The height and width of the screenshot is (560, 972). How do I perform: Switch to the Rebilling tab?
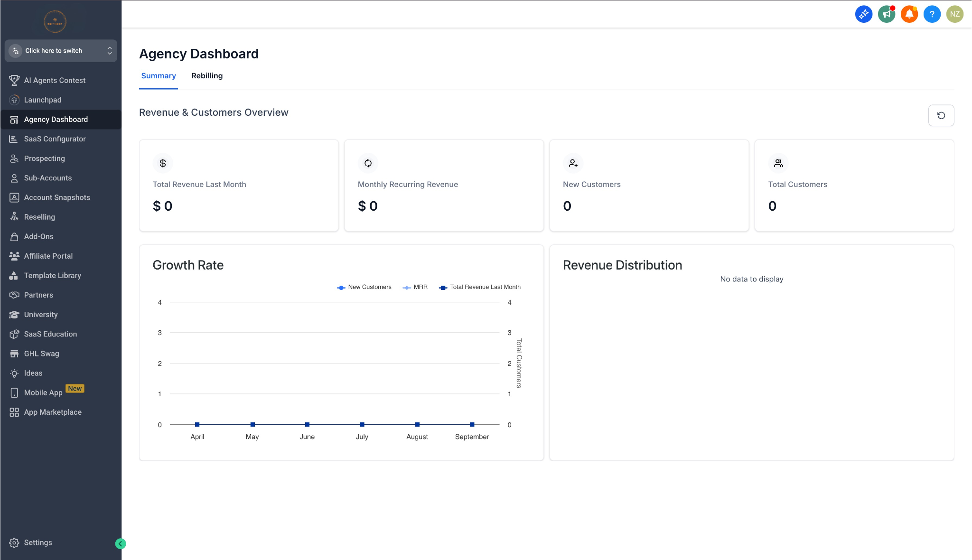[207, 76]
